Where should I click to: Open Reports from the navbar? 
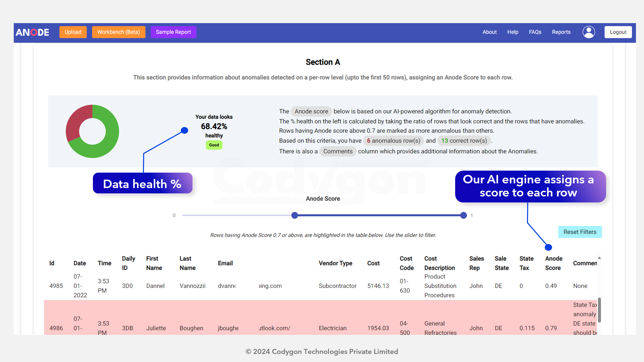pyautogui.click(x=561, y=32)
